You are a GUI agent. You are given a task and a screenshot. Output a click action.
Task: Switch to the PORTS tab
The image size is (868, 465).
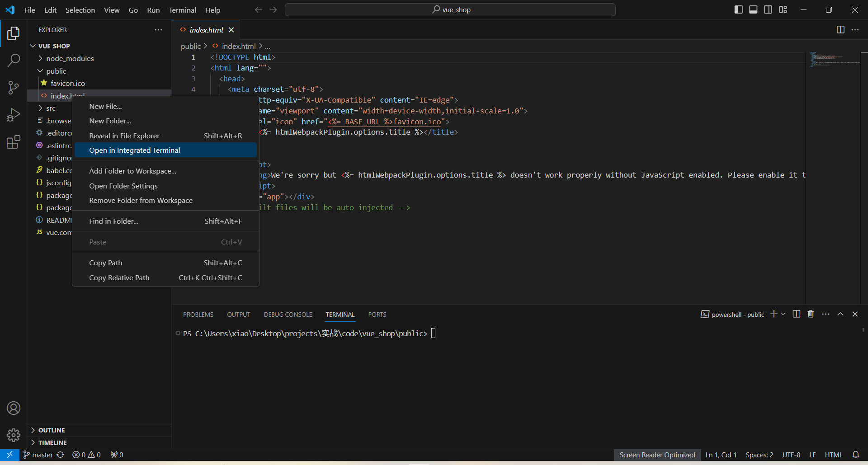(377, 315)
